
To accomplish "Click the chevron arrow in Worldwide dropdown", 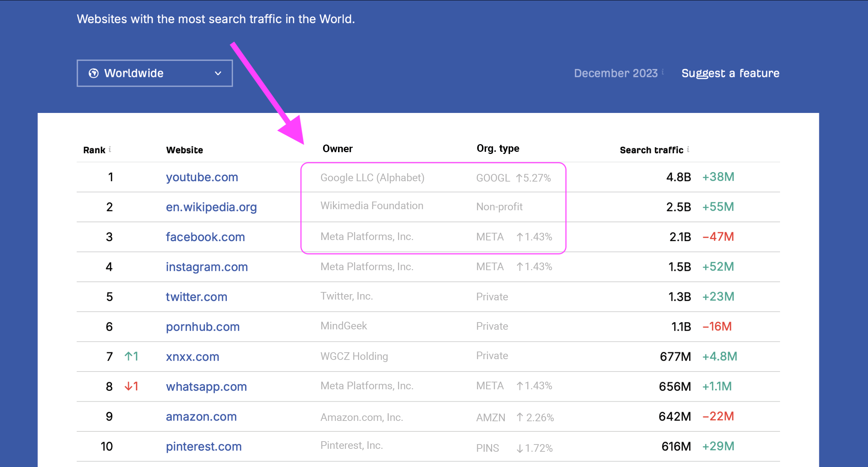I will pos(218,73).
